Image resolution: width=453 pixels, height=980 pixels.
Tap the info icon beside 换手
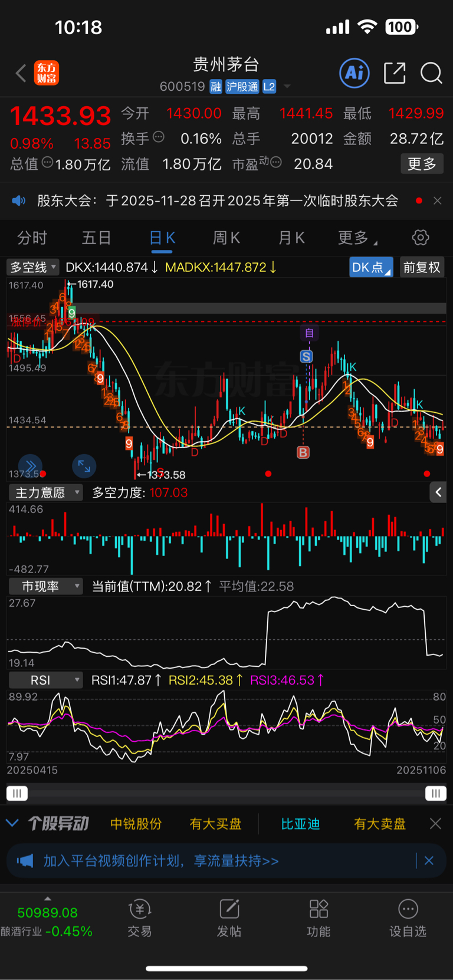pyautogui.click(x=158, y=137)
